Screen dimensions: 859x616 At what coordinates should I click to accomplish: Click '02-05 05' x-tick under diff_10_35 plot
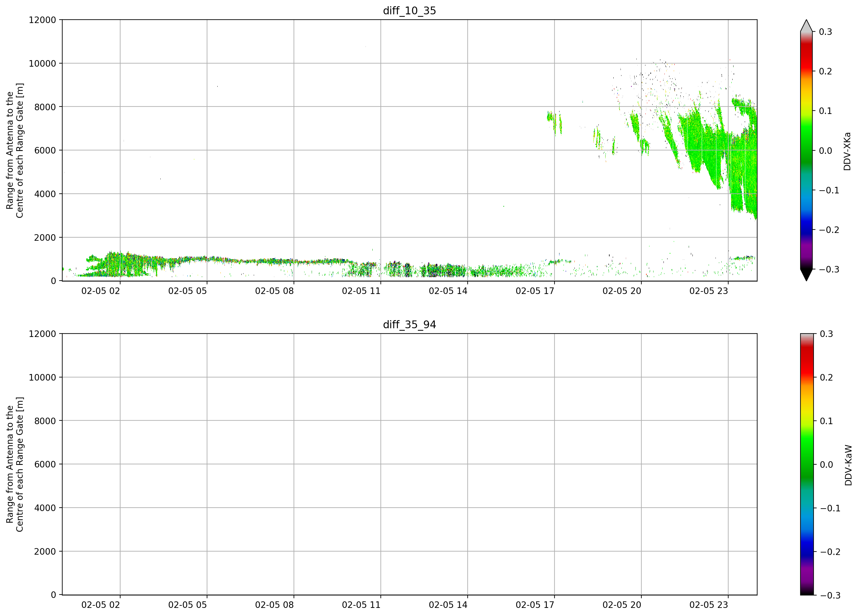coord(187,291)
